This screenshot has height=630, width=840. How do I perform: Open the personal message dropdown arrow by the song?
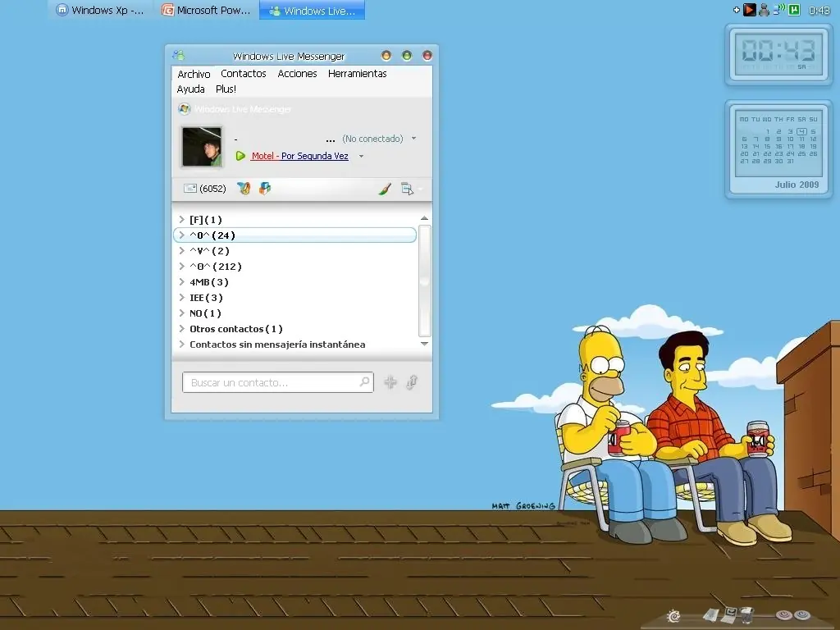[x=361, y=157]
